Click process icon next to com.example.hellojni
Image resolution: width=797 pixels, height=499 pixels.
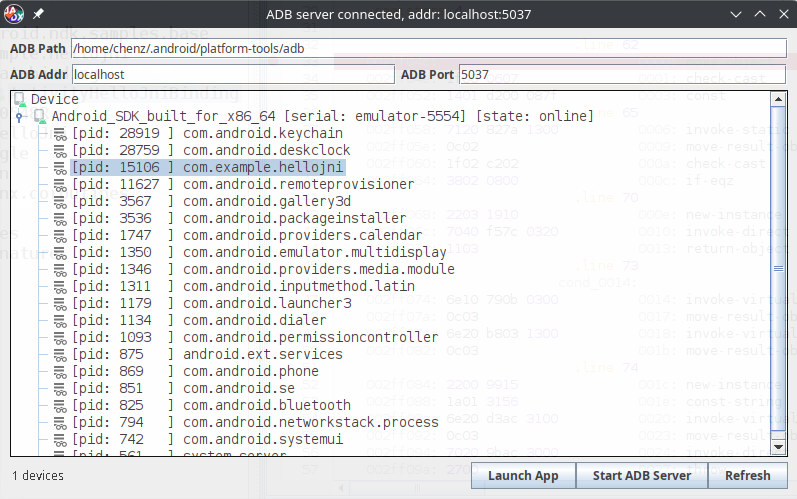click(x=60, y=168)
